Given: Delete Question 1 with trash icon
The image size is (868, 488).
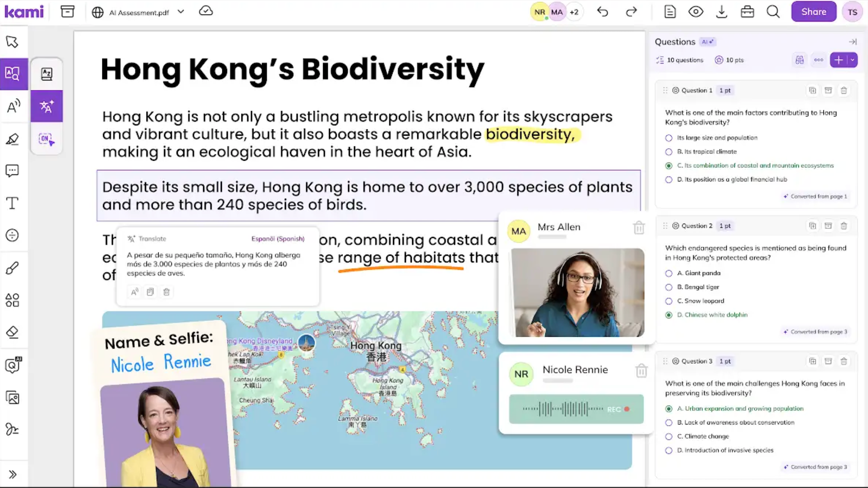Looking at the screenshot, I should (x=843, y=90).
